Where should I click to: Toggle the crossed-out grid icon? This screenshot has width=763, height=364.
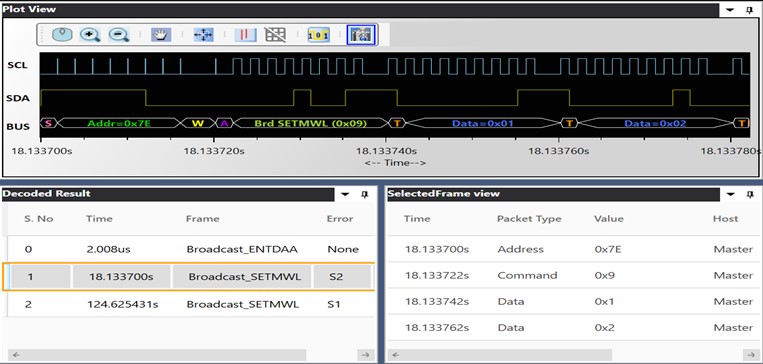[275, 35]
